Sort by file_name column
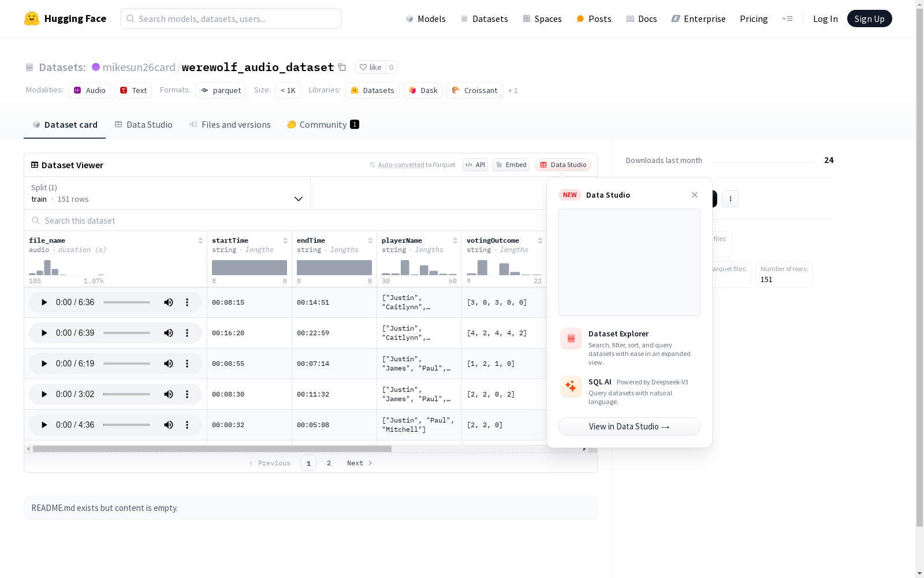This screenshot has width=924, height=578. pos(200,240)
